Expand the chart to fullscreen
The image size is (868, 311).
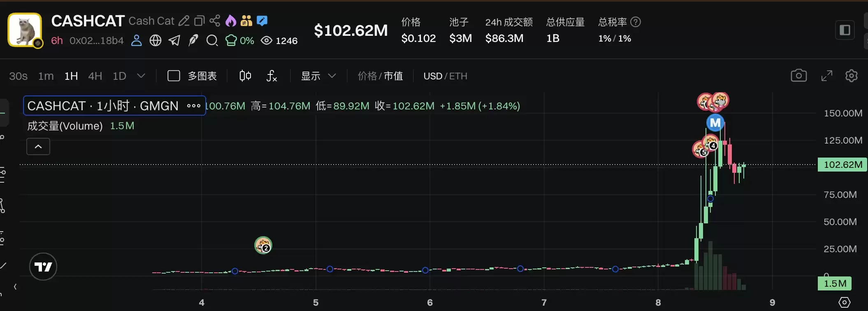click(827, 76)
